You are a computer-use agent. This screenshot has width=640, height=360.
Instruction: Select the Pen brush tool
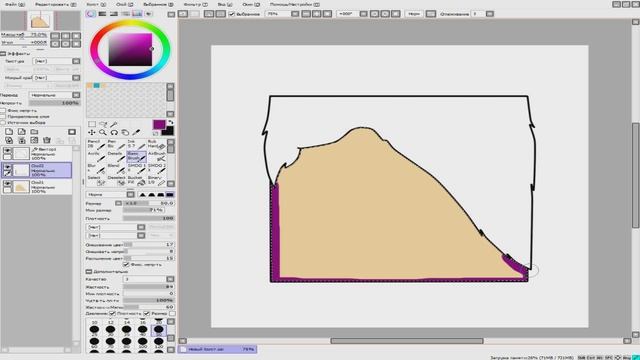[116, 144]
